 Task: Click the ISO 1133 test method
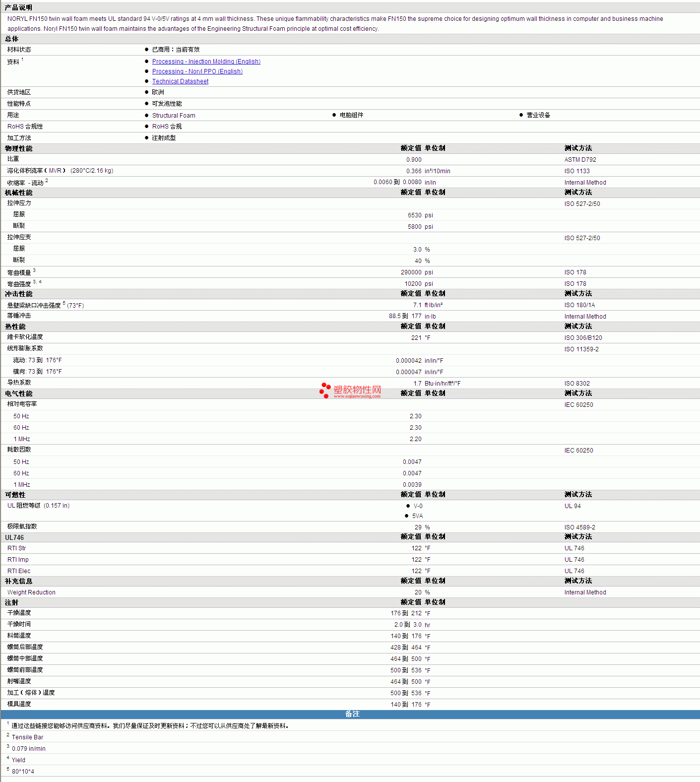(577, 171)
